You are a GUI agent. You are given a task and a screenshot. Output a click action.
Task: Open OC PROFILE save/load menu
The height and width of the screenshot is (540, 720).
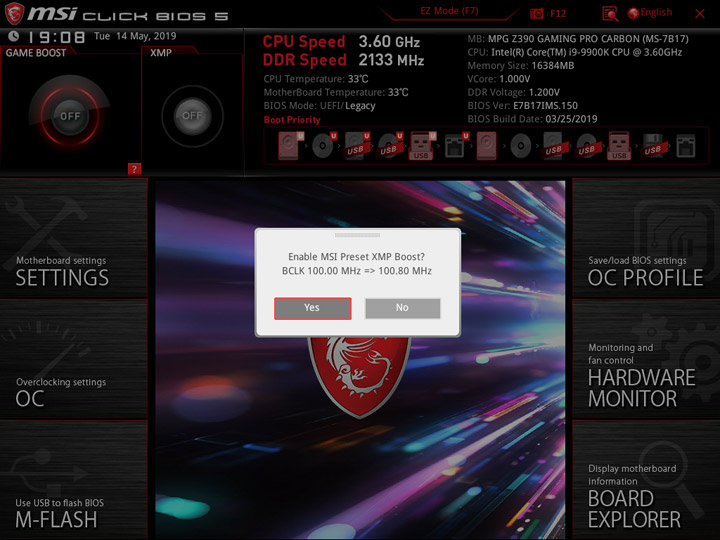pyautogui.click(x=646, y=238)
